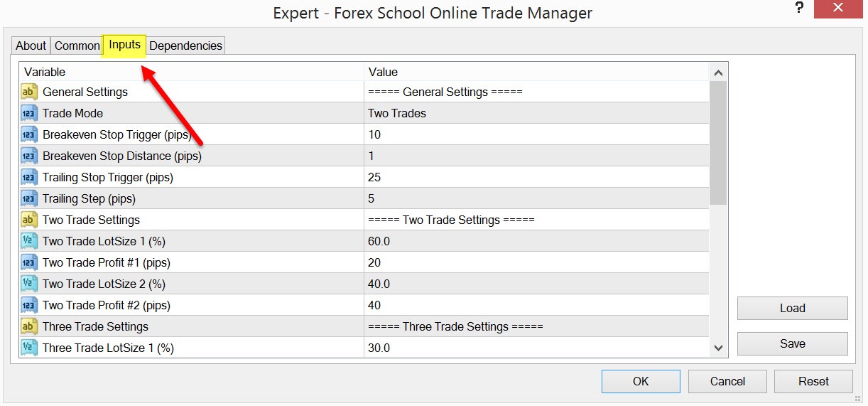868x406 pixels.
Task: Open the About tab
Action: pos(31,46)
